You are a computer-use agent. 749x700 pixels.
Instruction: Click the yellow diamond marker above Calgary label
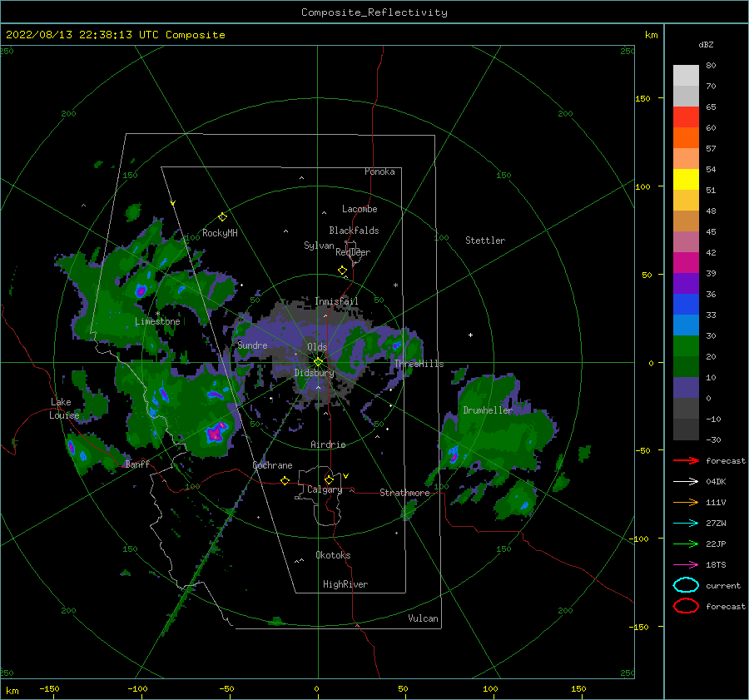click(x=329, y=479)
